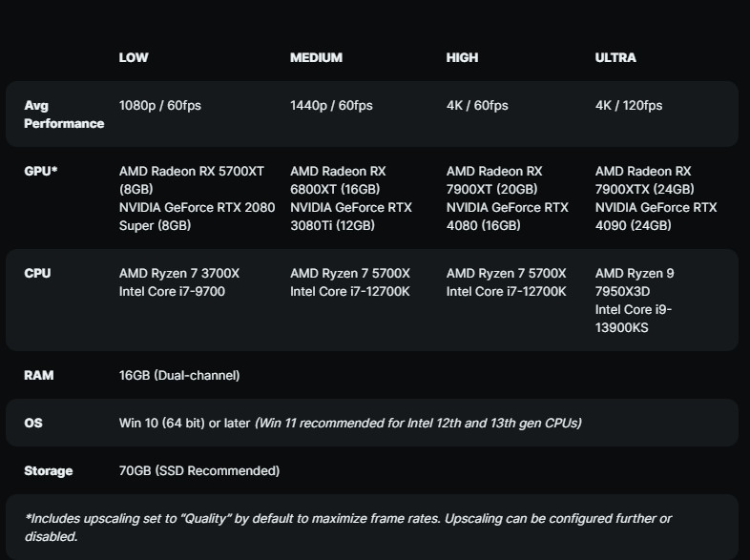The height and width of the screenshot is (560, 750).
Task: Select the RAM row label
Action: pos(38,376)
